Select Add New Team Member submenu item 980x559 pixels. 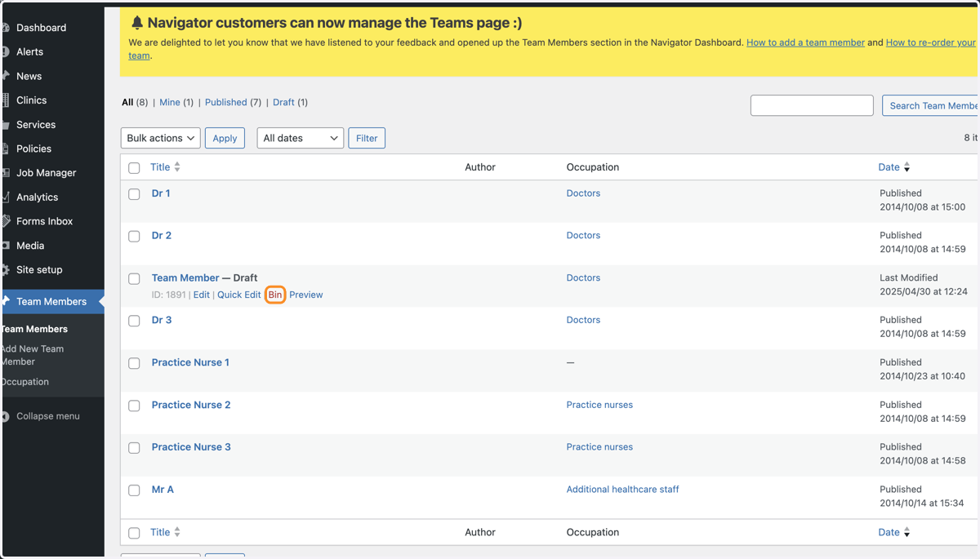tap(33, 355)
